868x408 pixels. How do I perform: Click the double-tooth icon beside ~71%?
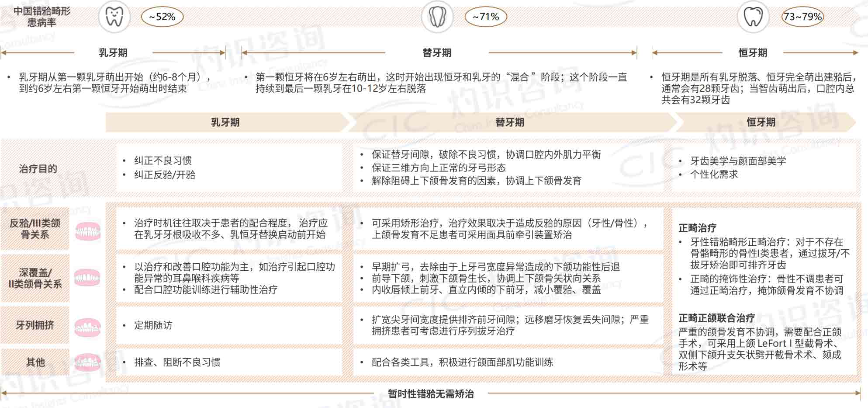[437, 17]
